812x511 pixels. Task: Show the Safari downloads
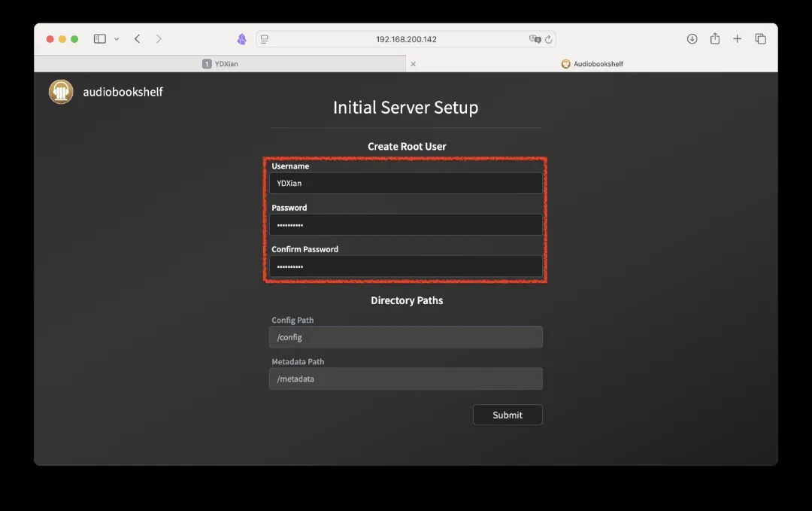point(692,39)
